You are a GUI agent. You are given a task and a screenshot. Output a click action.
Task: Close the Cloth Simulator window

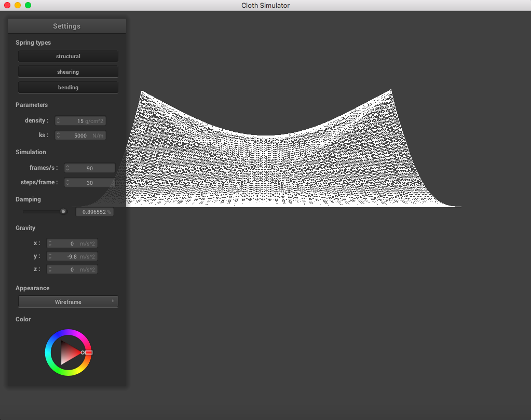7,5
